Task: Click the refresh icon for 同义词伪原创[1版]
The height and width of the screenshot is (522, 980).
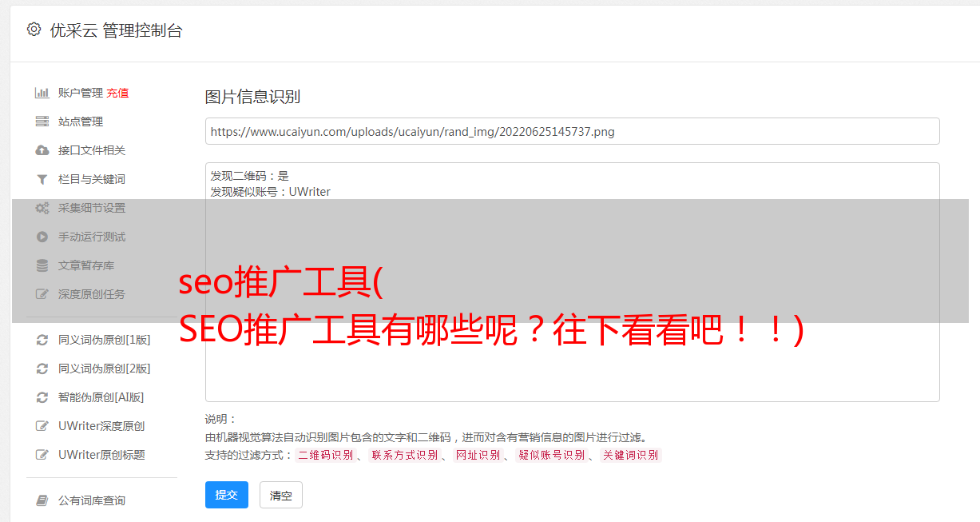Action: [42, 340]
